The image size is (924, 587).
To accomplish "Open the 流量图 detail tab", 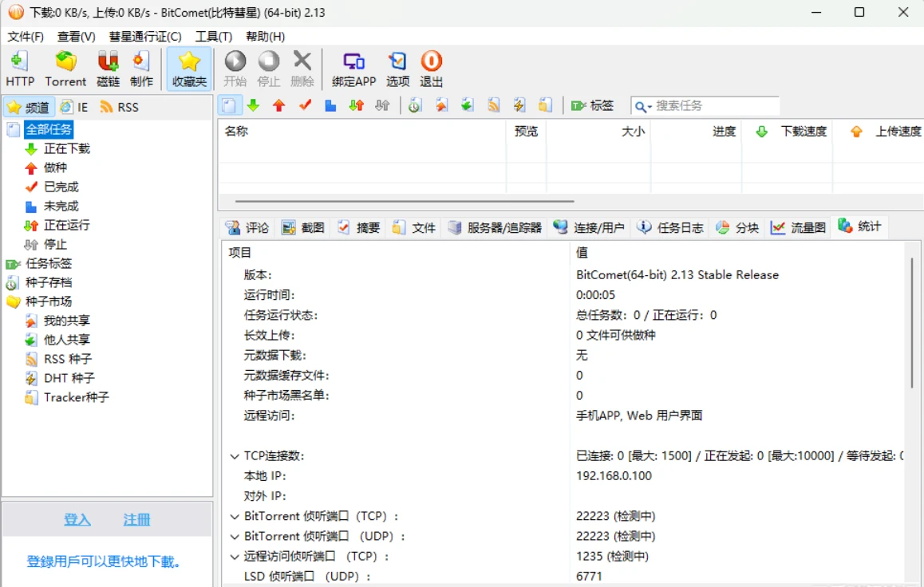I will pos(799,228).
